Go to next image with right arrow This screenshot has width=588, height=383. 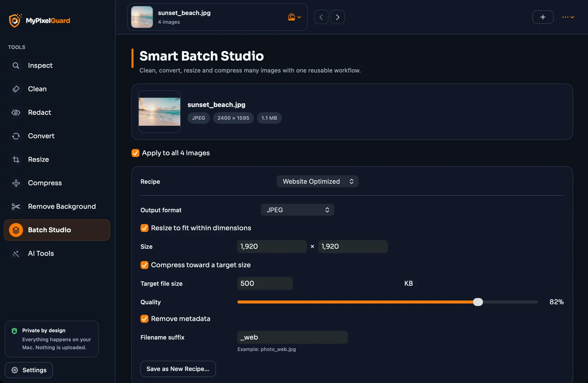337,17
